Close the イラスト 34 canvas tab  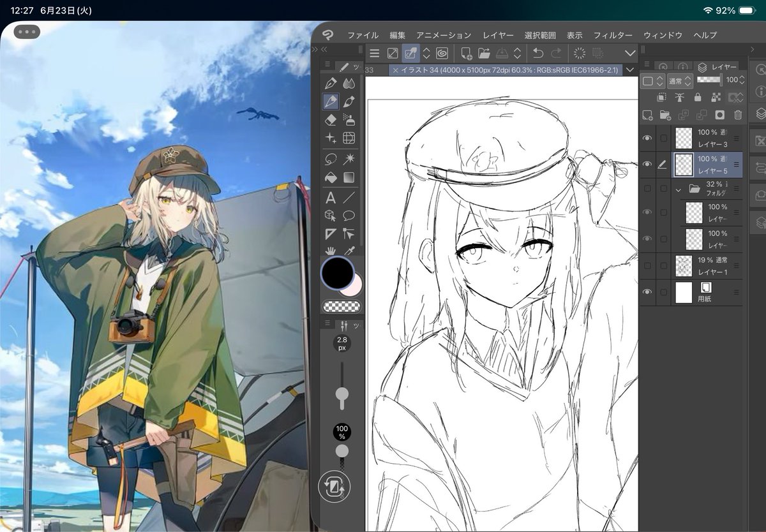(396, 70)
